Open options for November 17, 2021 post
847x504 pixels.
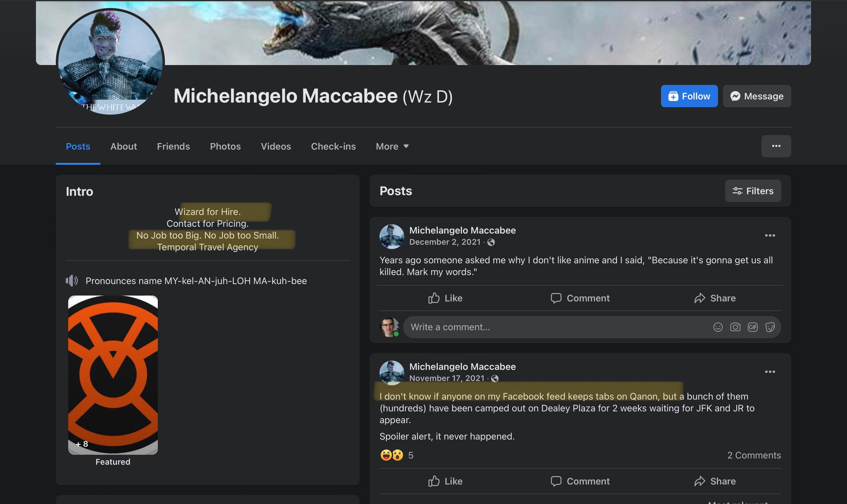click(770, 371)
